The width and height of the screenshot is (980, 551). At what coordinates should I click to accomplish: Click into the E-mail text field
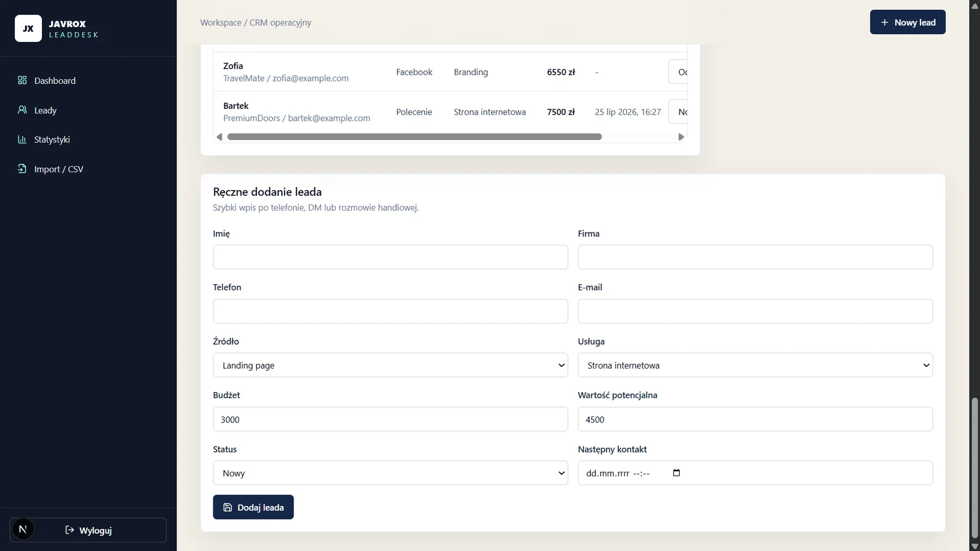(755, 311)
